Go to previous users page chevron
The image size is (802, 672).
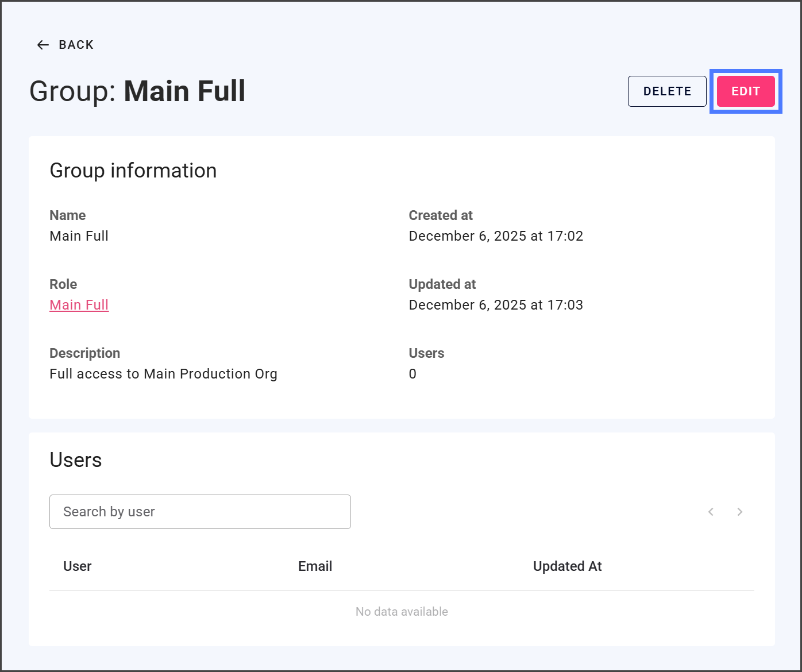(x=711, y=512)
